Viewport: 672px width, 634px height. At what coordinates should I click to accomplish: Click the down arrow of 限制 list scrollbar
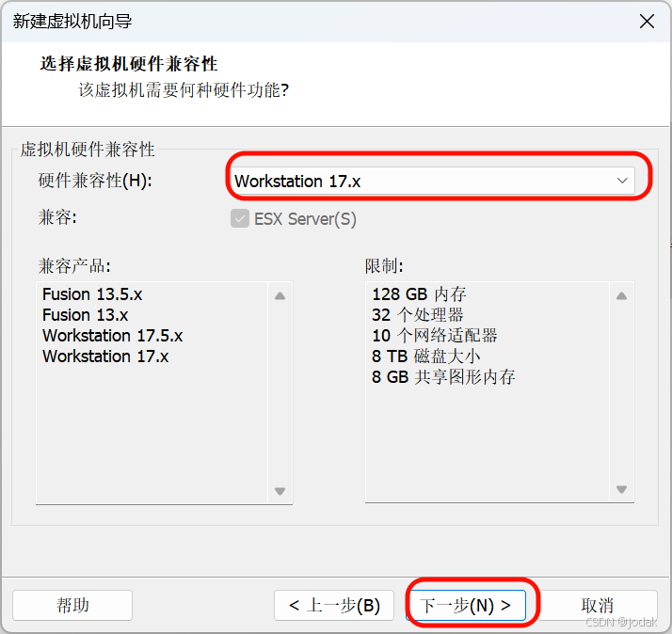tap(621, 489)
